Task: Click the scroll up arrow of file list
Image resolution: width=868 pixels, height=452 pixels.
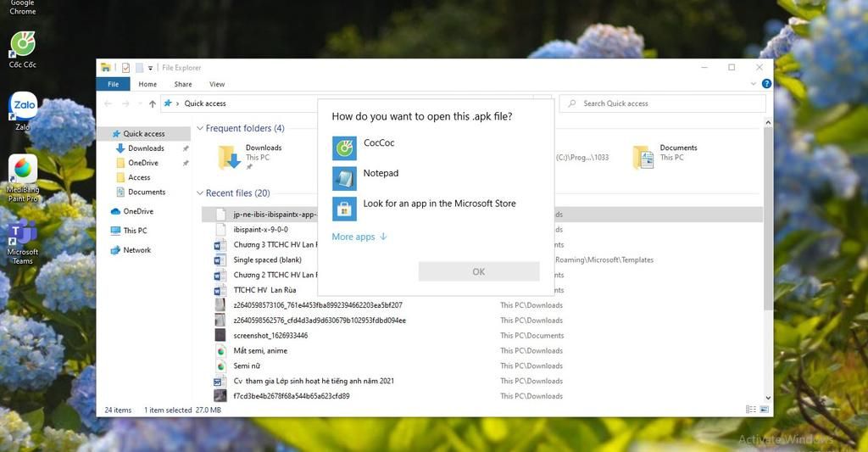Action: (768, 122)
